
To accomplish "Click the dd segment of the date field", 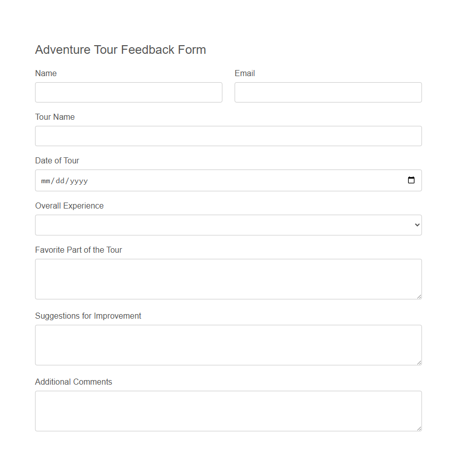I will (x=59, y=181).
